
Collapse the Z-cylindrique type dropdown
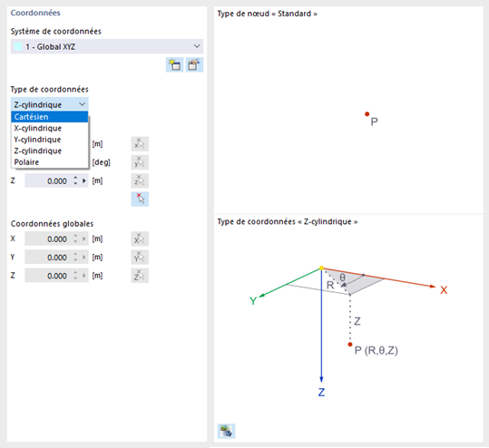tap(50, 104)
